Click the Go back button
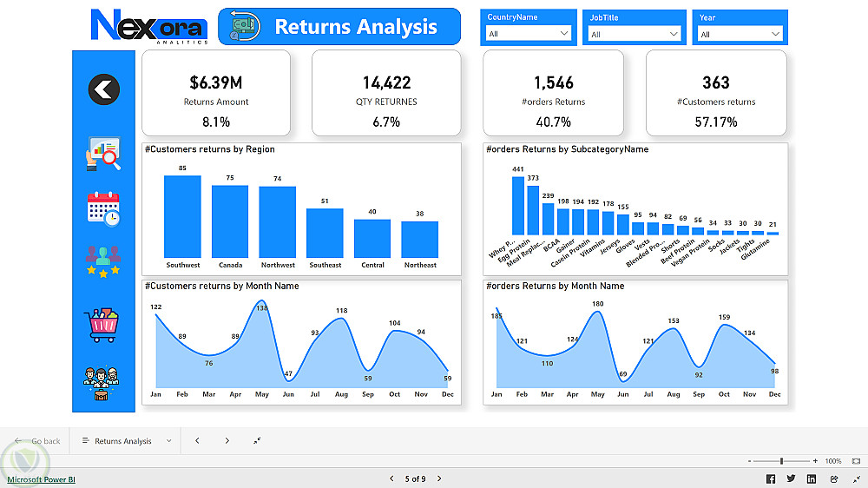Screen dimensions: 868x488 (37, 441)
